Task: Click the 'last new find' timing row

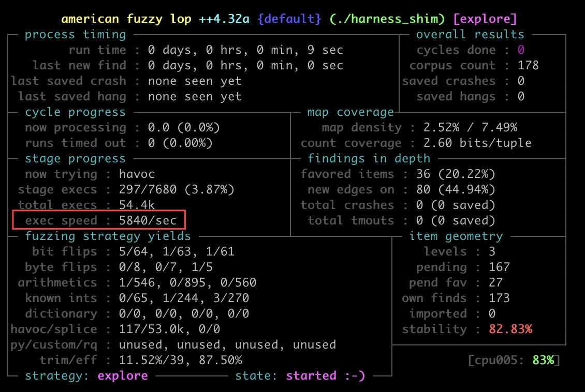Action: coord(188,66)
